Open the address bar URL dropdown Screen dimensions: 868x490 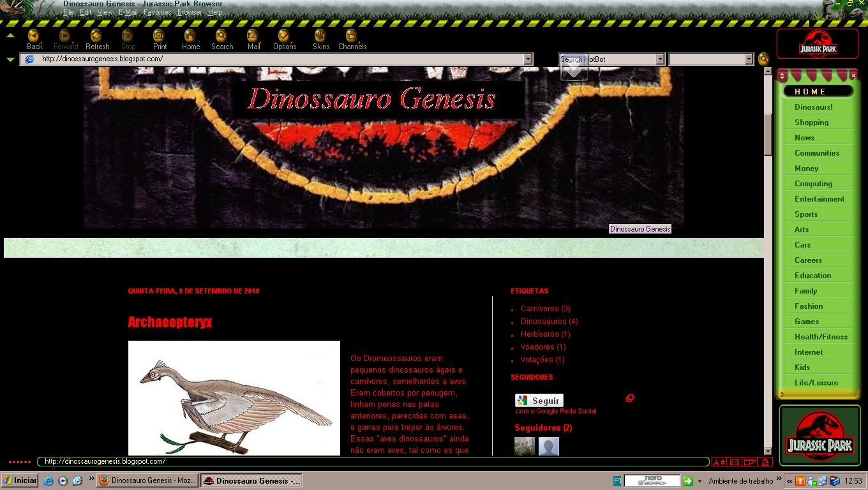(528, 59)
